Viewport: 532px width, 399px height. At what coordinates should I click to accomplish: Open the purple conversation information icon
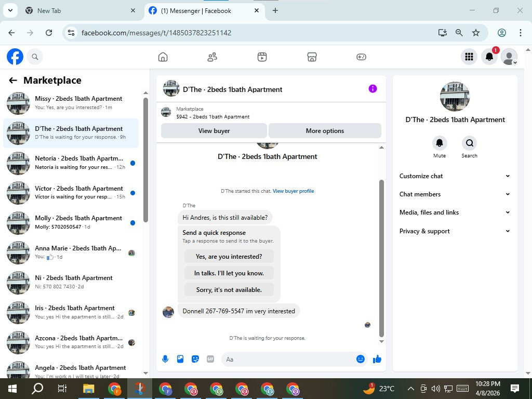(373, 89)
